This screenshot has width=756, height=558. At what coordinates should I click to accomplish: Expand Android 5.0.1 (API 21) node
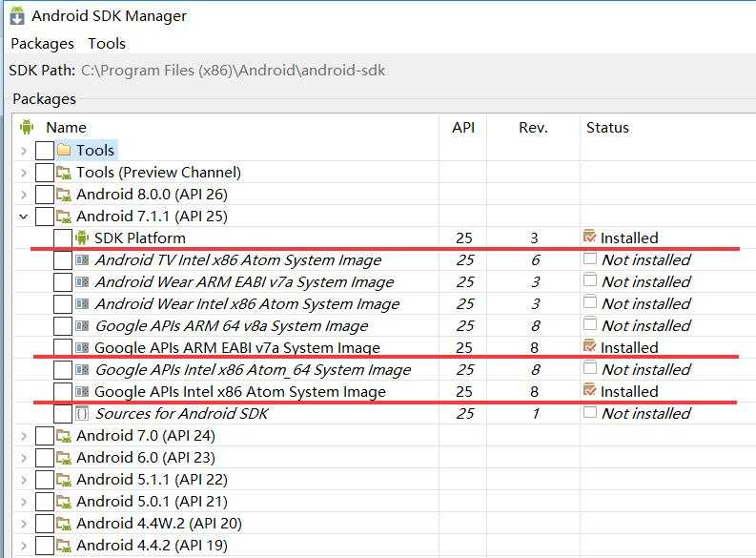pos(24,502)
